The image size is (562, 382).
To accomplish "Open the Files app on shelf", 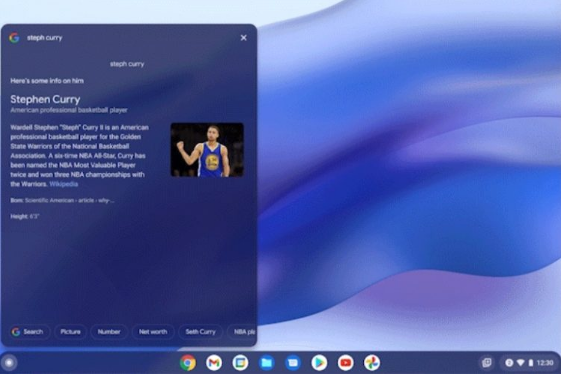I will [266, 363].
